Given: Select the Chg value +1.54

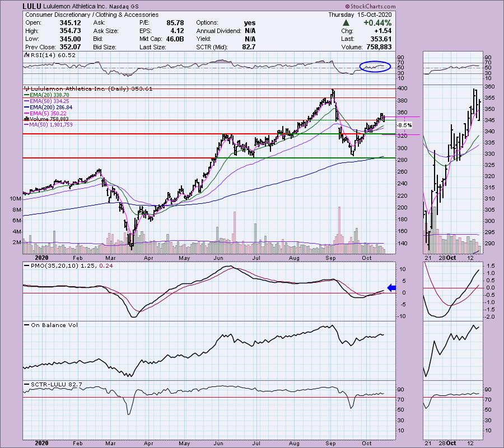Looking at the screenshot, I should [383, 31].
